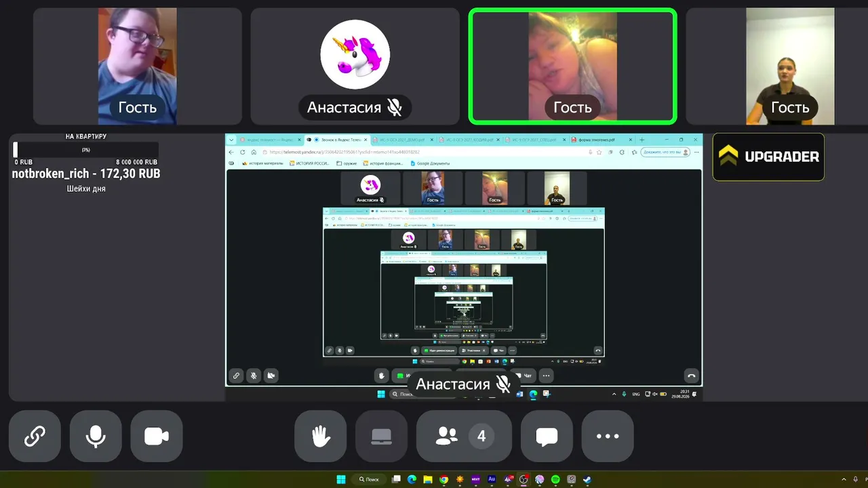The image size is (868, 488).
Task: Open the оружие bookmark folder
Action: coord(347,163)
